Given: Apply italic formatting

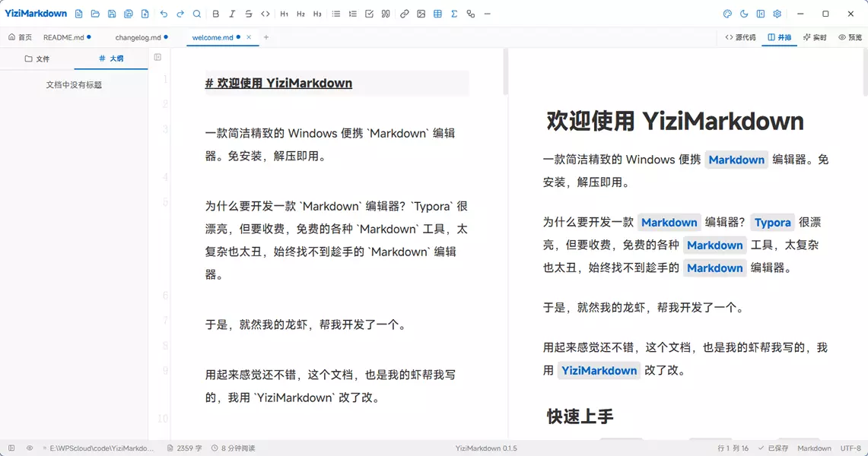Looking at the screenshot, I should pos(232,14).
